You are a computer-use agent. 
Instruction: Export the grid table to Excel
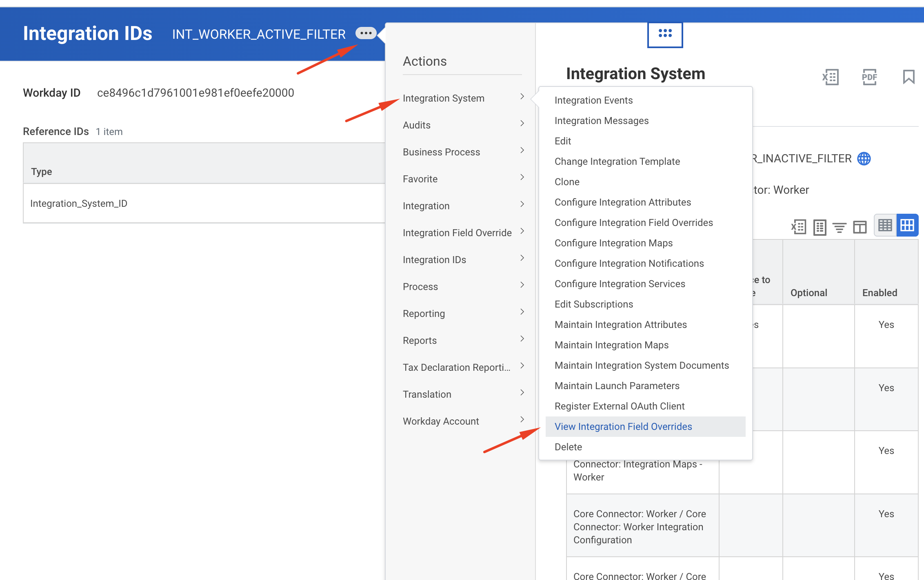pos(799,226)
